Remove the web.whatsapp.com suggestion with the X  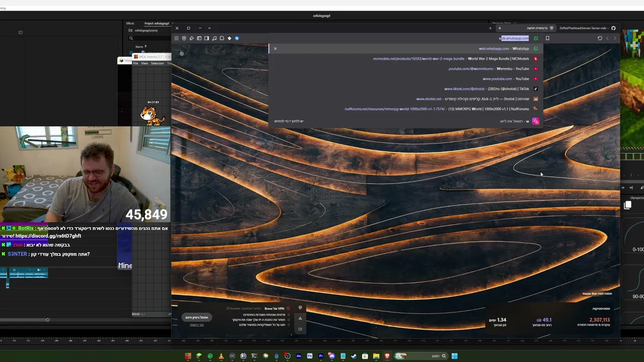click(x=275, y=48)
